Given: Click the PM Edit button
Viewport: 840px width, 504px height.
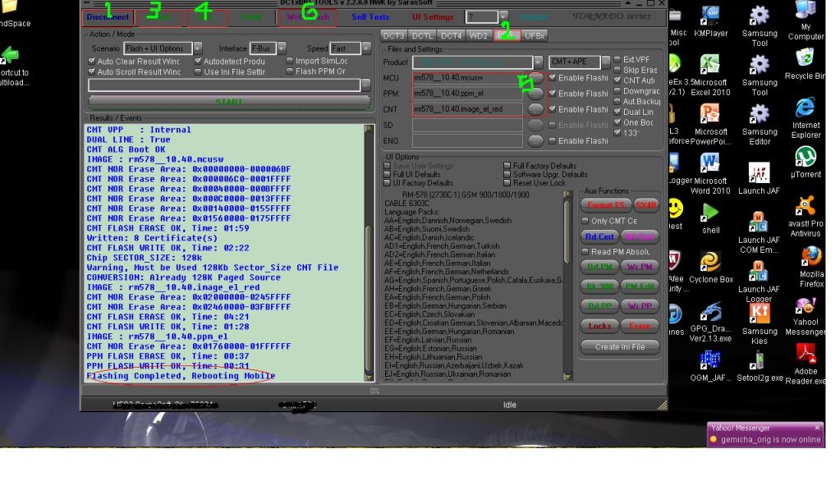Looking at the screenshot, I should (x=640, y=286).
